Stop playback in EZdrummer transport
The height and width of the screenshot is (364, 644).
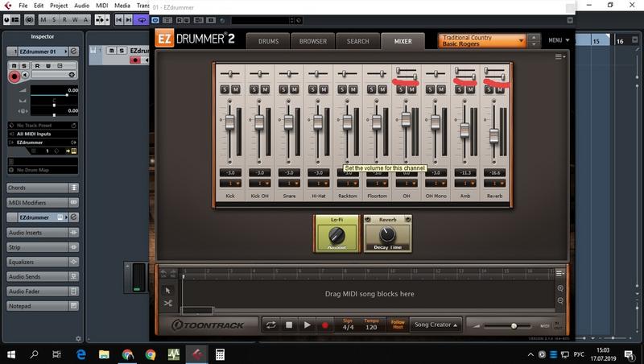[289, 325]
